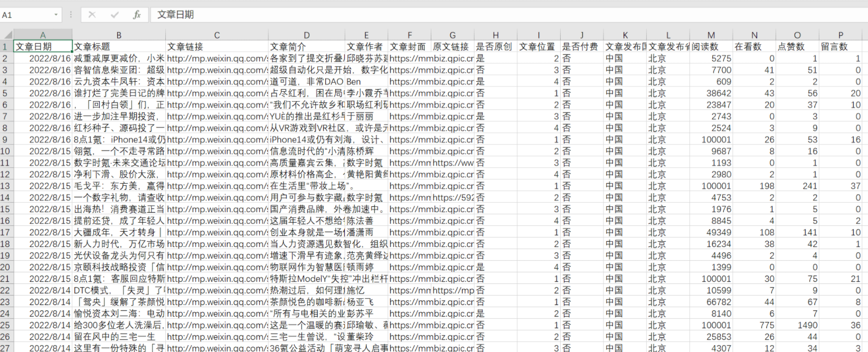Screen dimensions: 868x352
Task: Select column B header
Action: (x=119, y=35)
